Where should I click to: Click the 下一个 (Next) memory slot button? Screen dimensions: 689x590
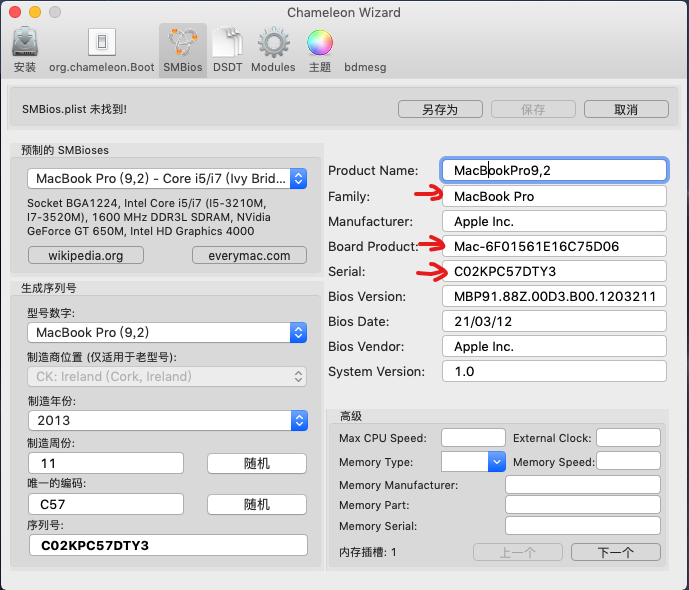click(x=616, y=552)
